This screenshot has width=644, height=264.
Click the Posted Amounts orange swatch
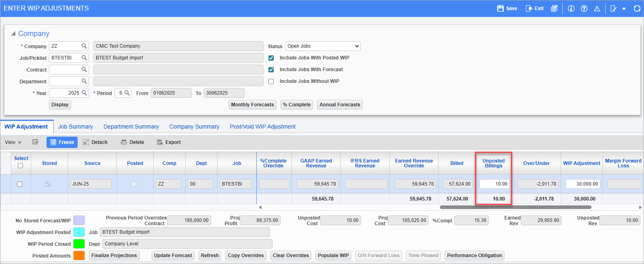79,256
